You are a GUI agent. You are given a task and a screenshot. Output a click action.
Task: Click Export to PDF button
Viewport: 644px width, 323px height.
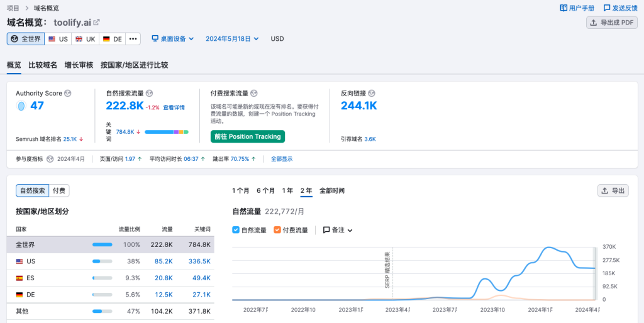tap(611, 23)
